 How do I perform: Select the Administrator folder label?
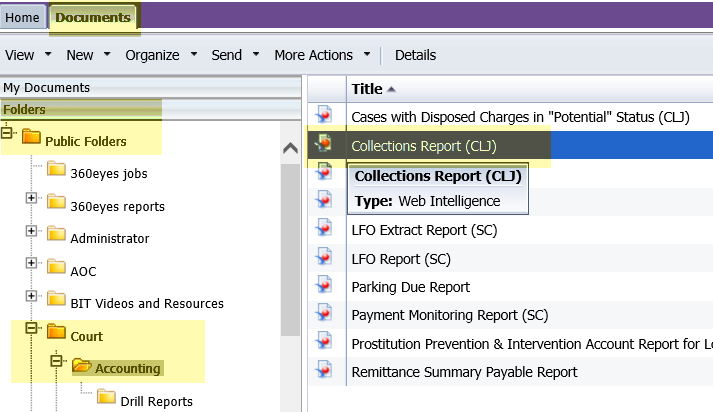[x=110, y=238]
